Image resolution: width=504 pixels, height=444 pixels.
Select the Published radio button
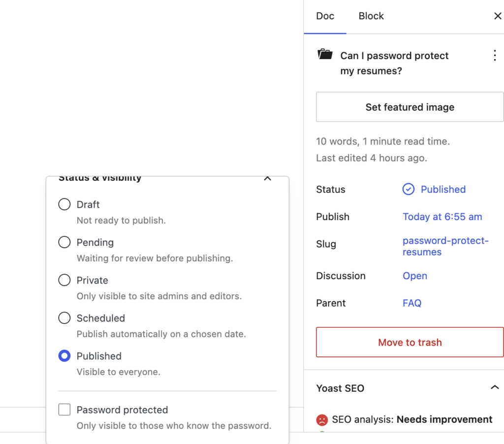(x=64, y=356)
